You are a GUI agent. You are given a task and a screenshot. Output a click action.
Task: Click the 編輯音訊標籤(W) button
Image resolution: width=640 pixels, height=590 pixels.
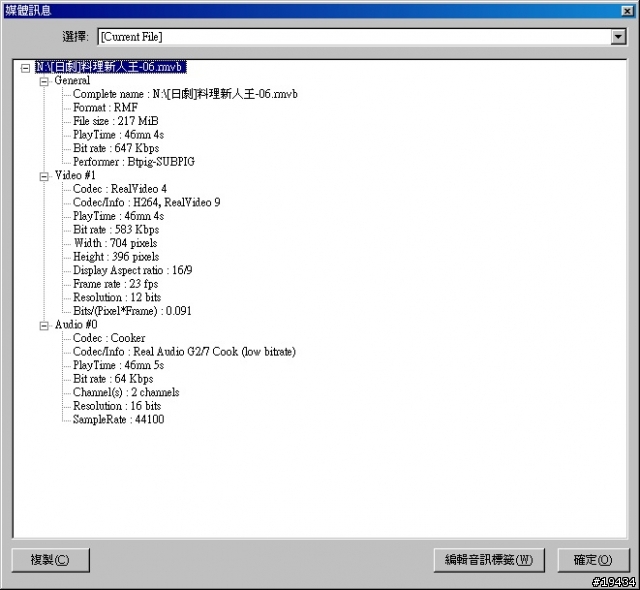pyautogui.click(x=489, y=560)
